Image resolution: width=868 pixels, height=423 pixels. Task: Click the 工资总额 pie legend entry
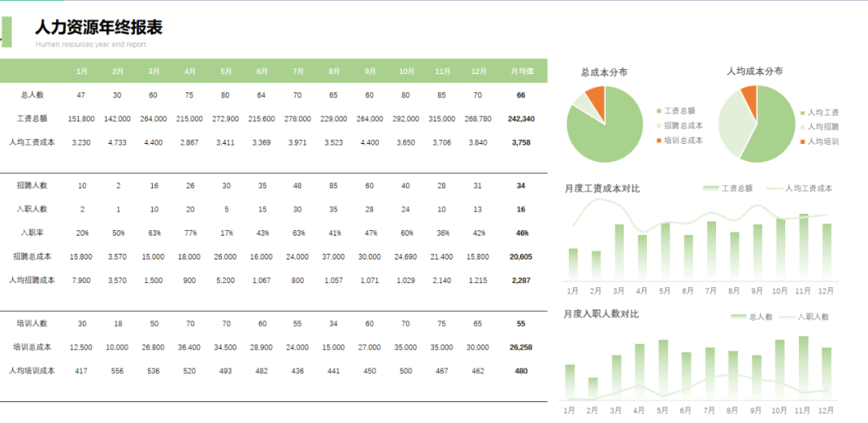[676, 111]
